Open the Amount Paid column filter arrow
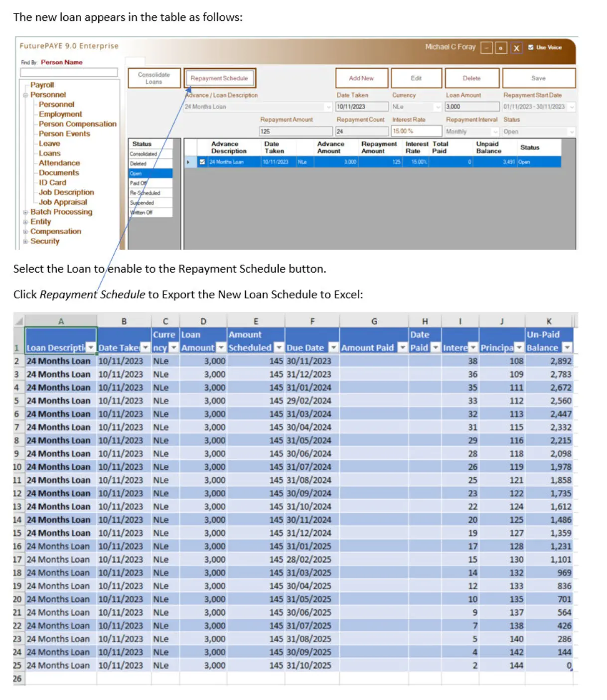The width and height of the screenshot is (607, 700). click(x=403, y=348)
